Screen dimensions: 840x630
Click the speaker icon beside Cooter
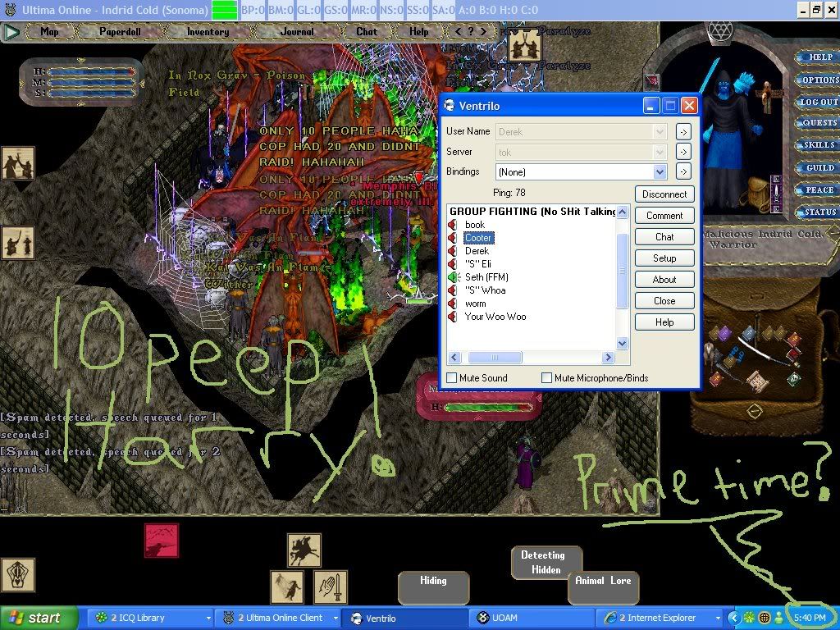(x=453, y=238)
